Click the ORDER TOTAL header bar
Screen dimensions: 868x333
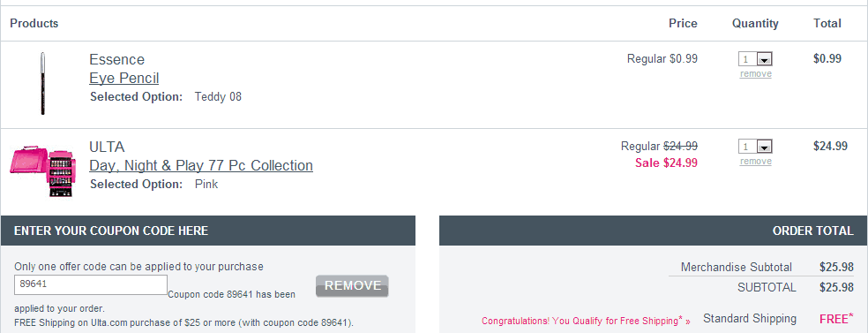pyautogui.click(x=654, y=231)
